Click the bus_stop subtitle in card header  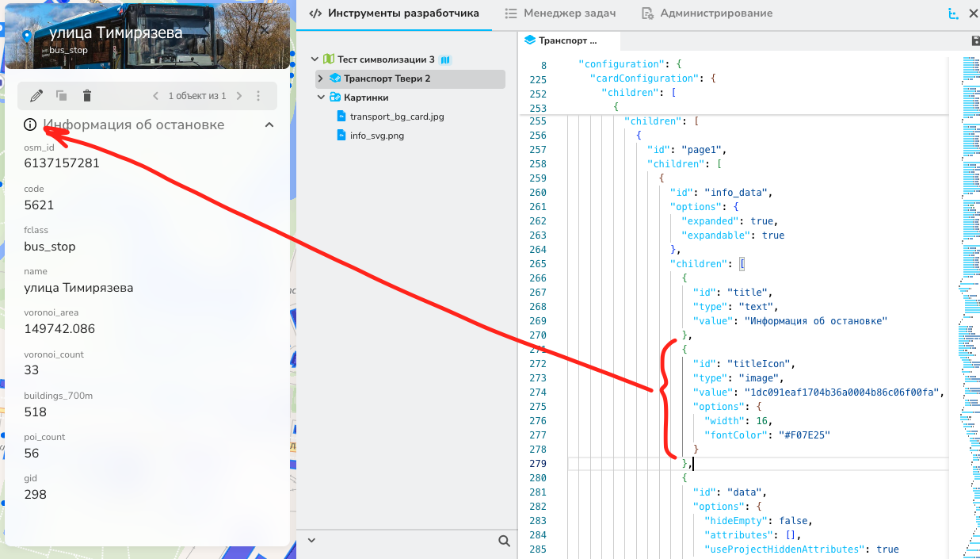coord(68,50)
